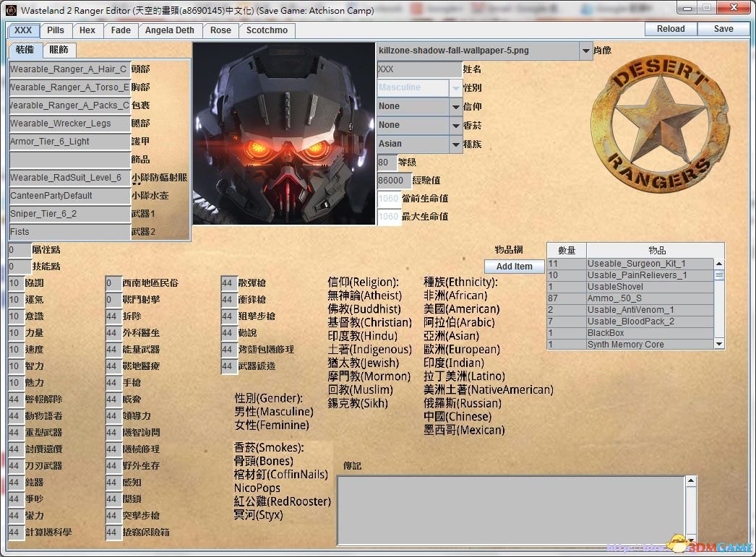Open the smokes dropdown set to None
This screenshot has height=557, width=756.
pos(455,125)
